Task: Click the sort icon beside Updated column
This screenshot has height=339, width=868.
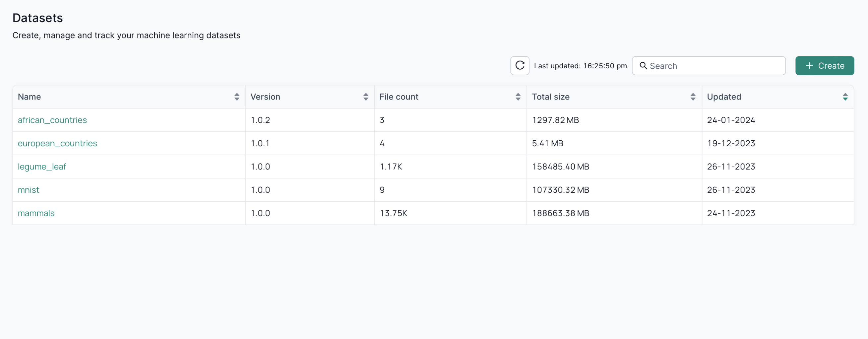Action: click(846, 97)
